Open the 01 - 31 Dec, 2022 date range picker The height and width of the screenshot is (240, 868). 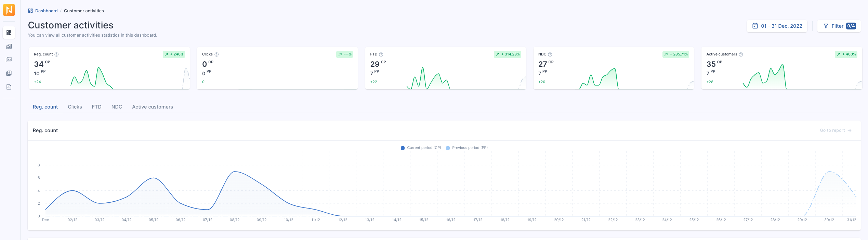pyautogui.click(x=777, y=26)
